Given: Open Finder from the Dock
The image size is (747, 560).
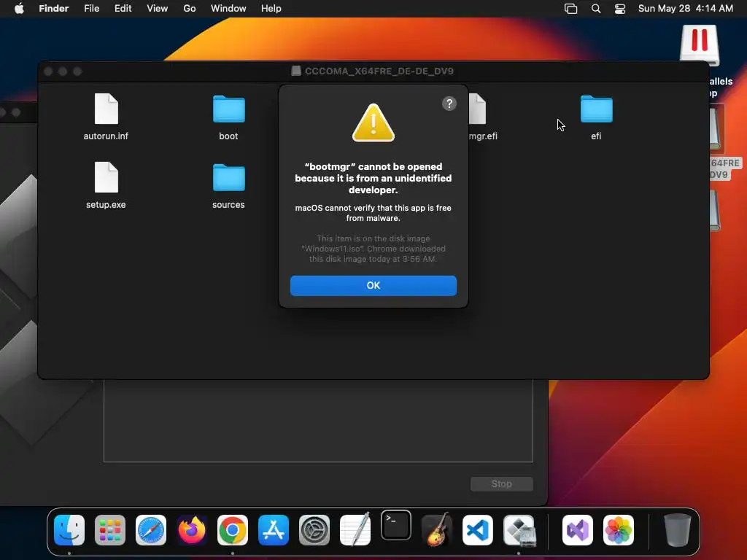Looking at the screenshot, I should pyautogui.click(x=69, y=530).
